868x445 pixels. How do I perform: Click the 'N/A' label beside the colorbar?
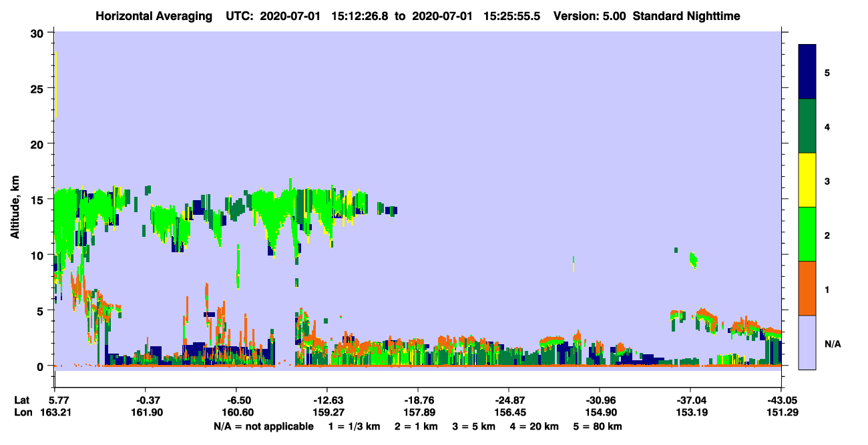pos(832,344)
